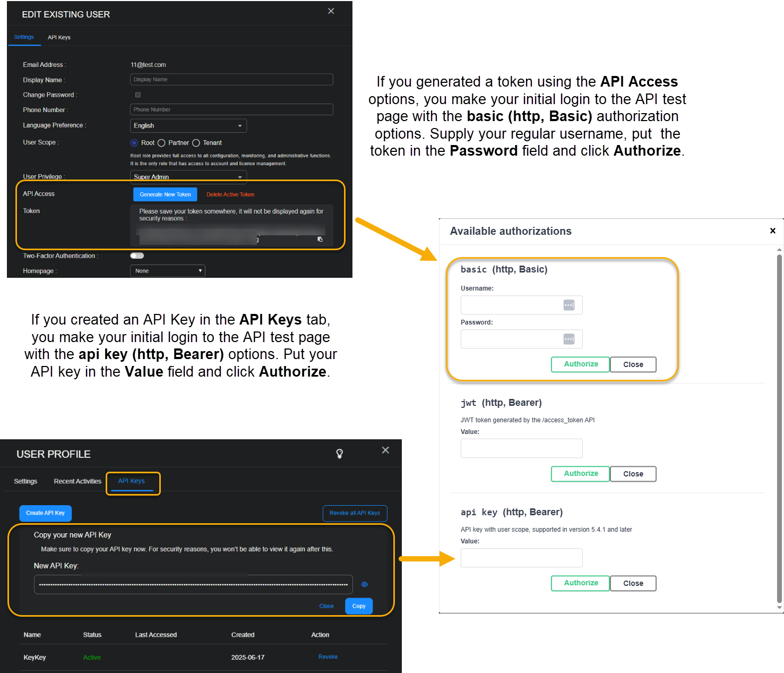Close the User Profile panel with X

[x=385, y=450]
